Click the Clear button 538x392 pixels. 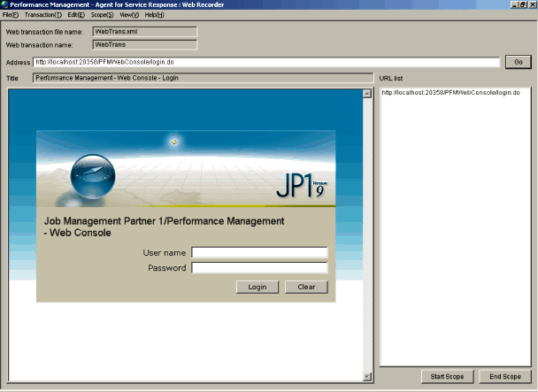click(306, 287)
